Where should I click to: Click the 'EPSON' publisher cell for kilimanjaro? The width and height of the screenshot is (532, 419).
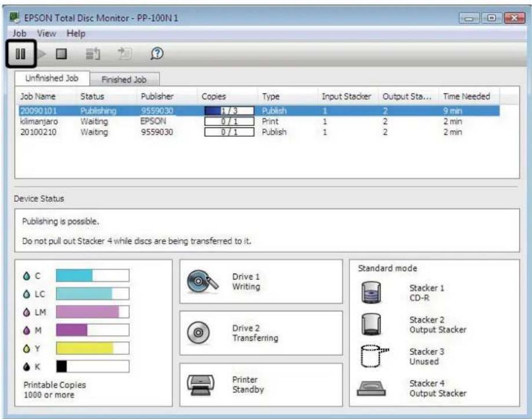point(154,121)
